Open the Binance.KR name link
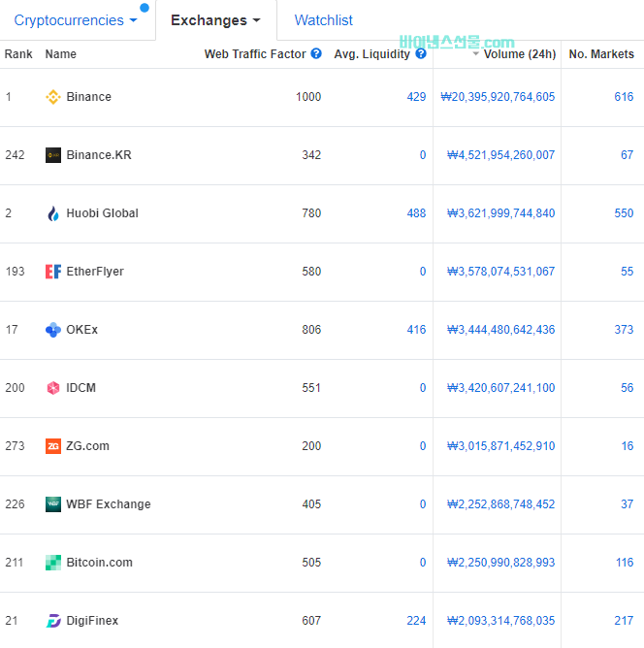Viewport: 644px width, 648px height. pos(99,155)
